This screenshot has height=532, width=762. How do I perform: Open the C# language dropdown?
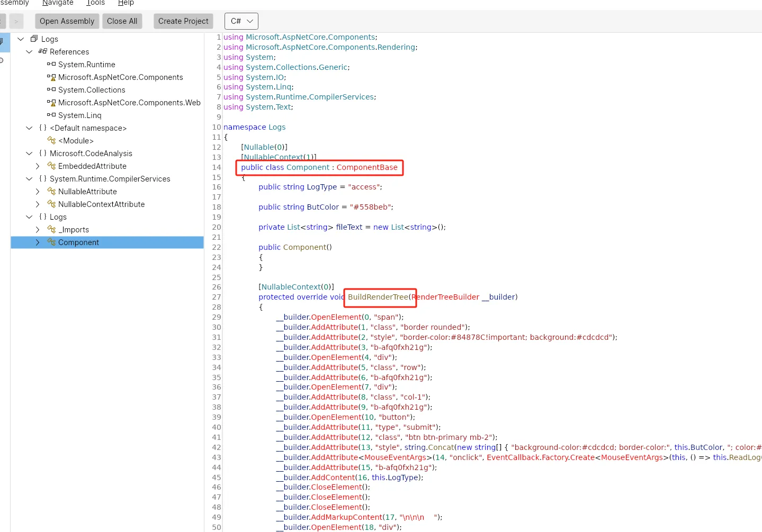[x=241, y=21]
